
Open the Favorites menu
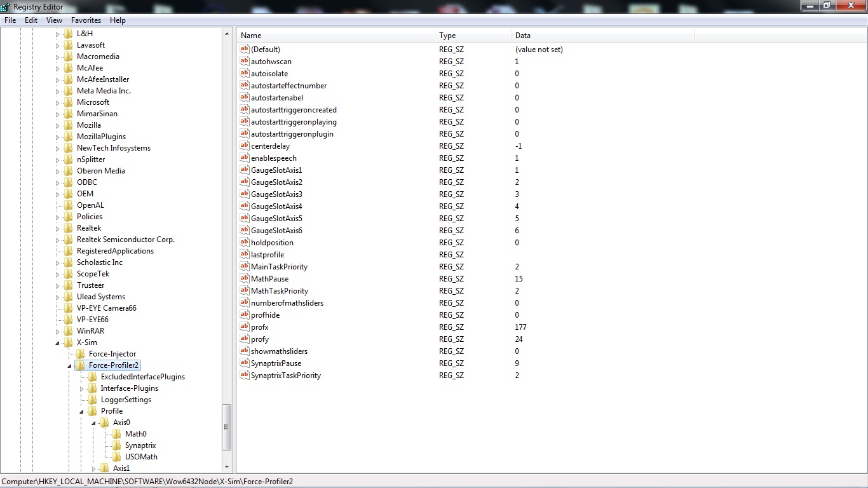(x=86, y=20)
